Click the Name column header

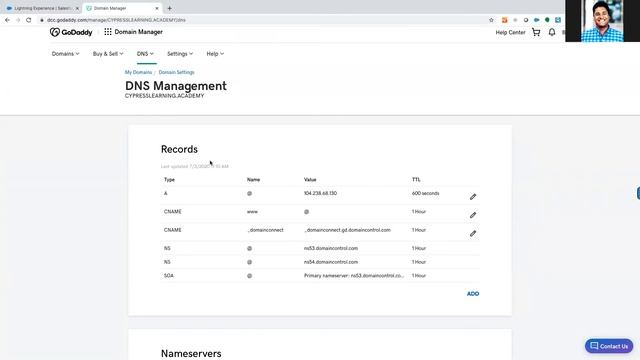[x=253, y=180]
